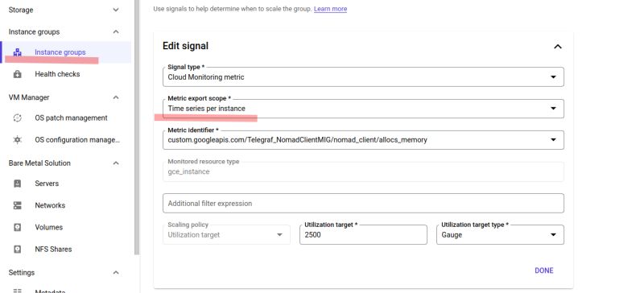Follow the Learn more link
Viewport: 644px width, 293px height.
click(x=330, y=9)
